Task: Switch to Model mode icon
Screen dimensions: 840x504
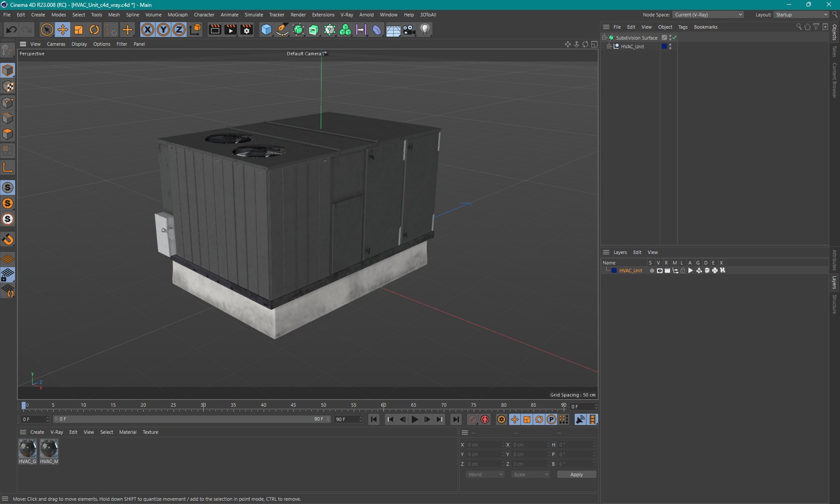Action: [x=8, y=70]
